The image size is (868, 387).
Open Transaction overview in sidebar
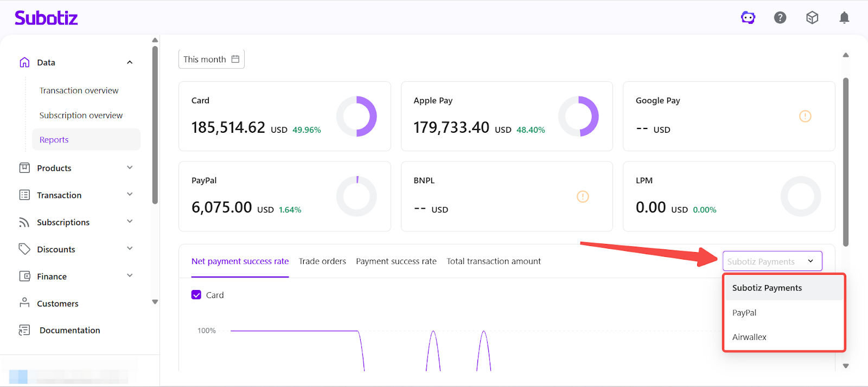(x=79, y=91)
